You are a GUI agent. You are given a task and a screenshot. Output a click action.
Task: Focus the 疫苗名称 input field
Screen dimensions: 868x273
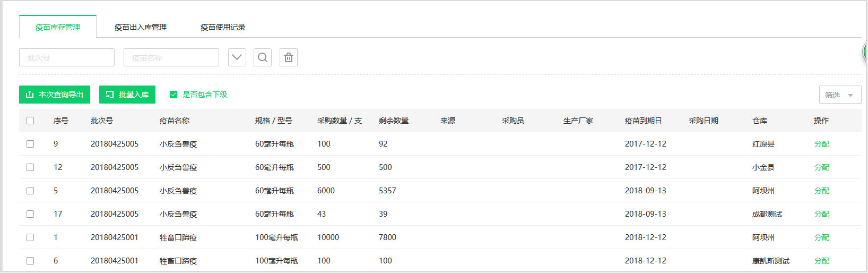171,57
